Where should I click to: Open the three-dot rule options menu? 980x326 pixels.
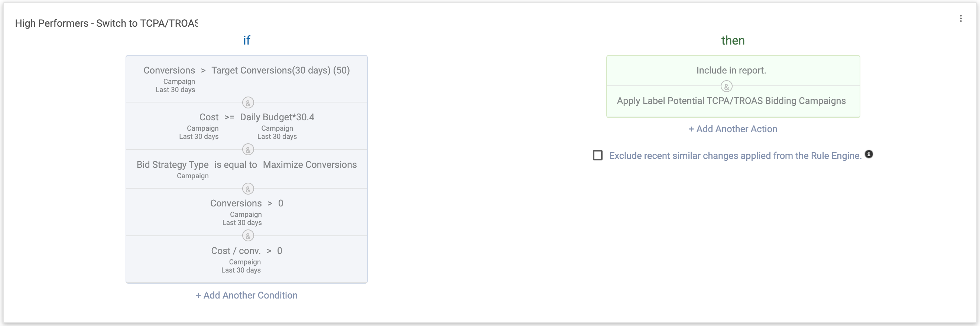click(960, 19)
